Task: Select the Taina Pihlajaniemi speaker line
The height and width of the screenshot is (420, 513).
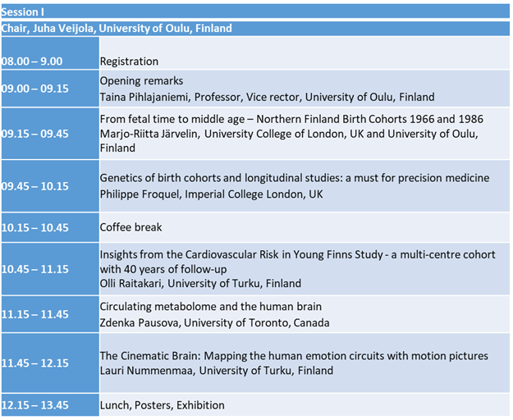Action: [x=267, y=97]
